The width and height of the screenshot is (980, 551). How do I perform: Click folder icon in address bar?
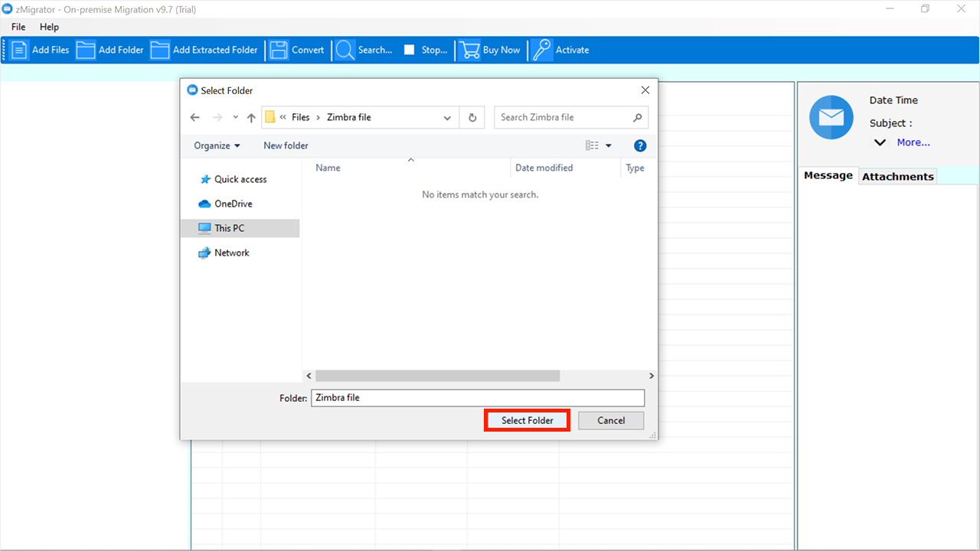[x=269, y=117]
